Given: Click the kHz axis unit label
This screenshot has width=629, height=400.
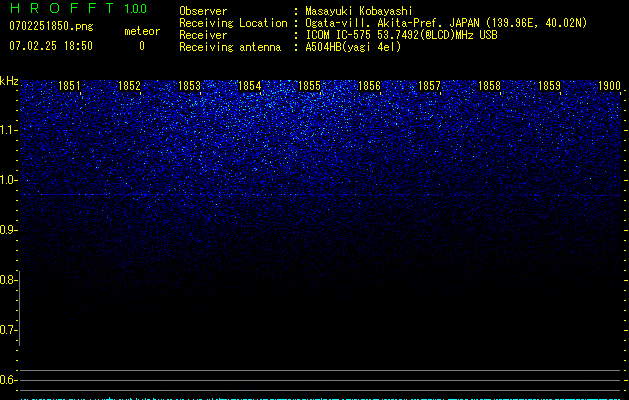Looking at the screenshot, I should [9, 81].
